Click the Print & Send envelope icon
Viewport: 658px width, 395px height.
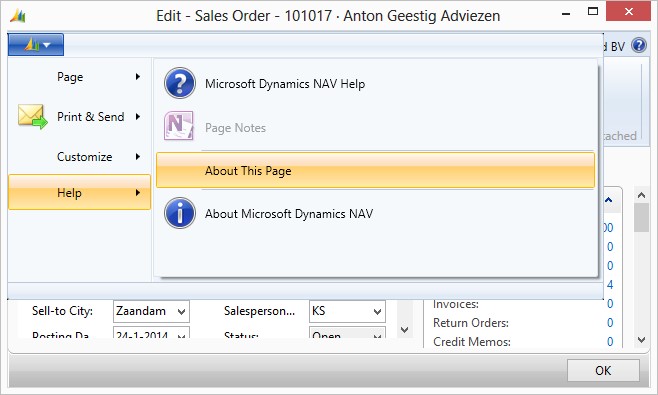pyautogui.click(x=32, y=116)
